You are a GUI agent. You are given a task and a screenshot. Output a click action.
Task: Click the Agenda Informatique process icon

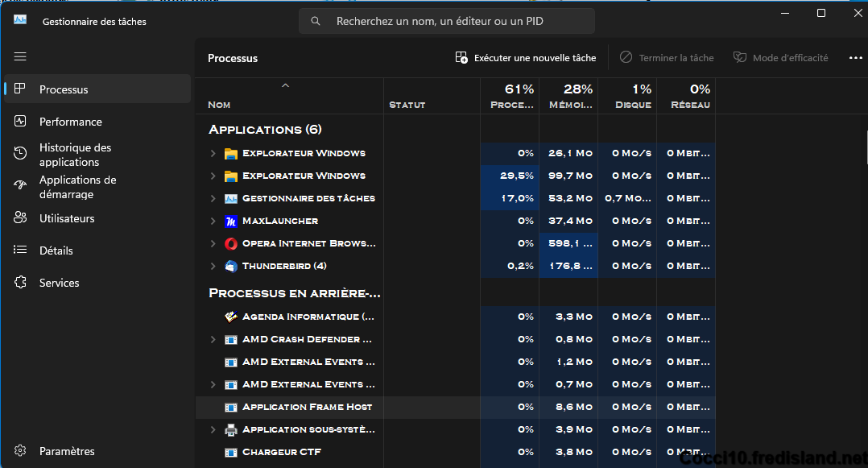[x=231, y=317]
